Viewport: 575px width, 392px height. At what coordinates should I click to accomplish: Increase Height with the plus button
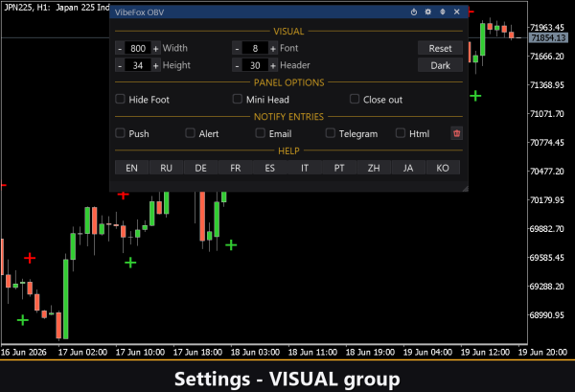pos(156,65)
